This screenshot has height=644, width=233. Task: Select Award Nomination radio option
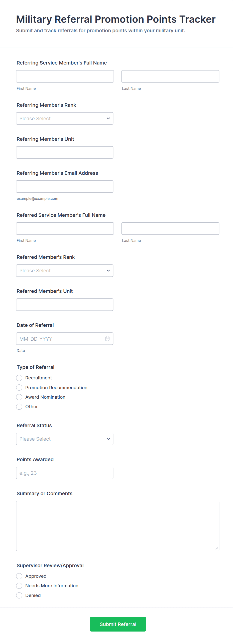19,397
